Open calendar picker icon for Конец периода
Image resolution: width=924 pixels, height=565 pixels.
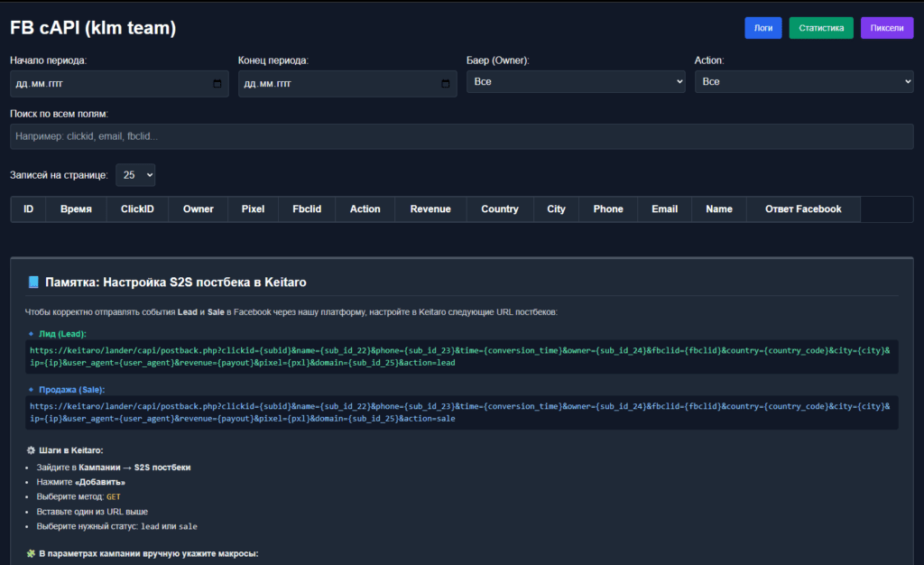tap(446, 84)
